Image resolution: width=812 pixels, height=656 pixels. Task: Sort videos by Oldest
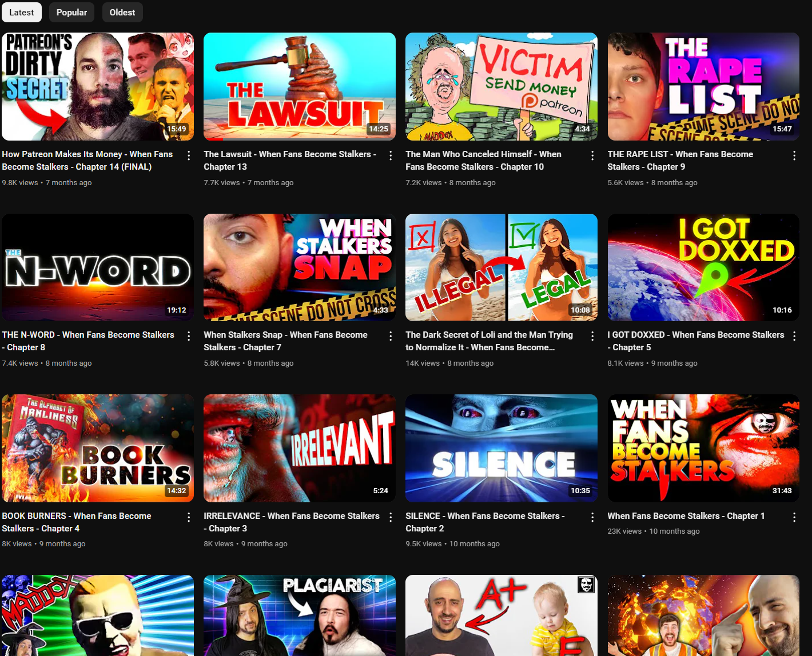122,13
